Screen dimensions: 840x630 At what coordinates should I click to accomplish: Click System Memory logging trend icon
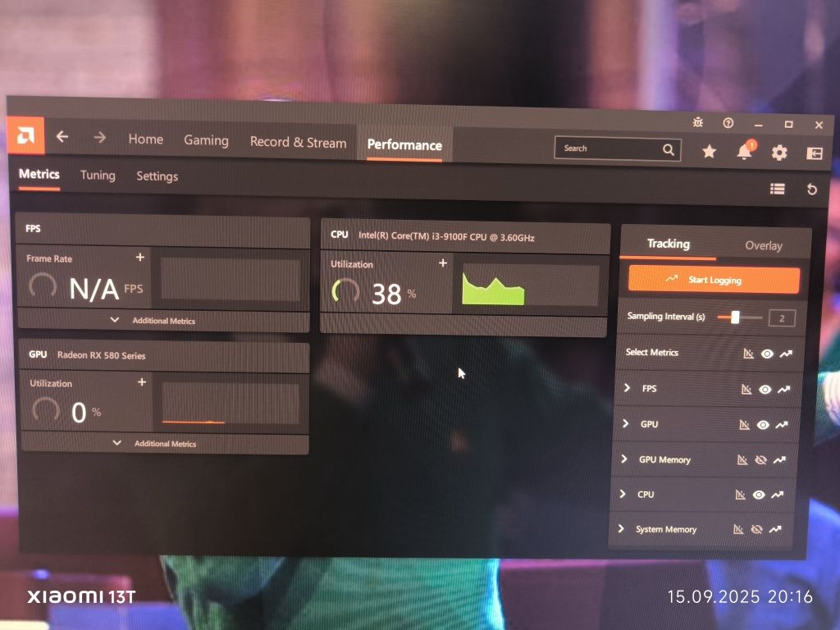[775, 529]
